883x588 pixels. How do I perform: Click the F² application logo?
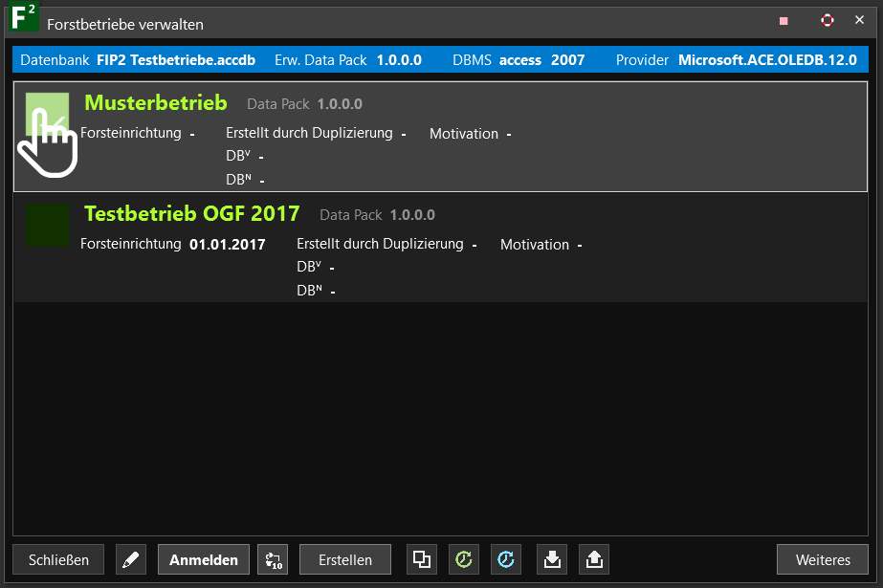[22, 19]
